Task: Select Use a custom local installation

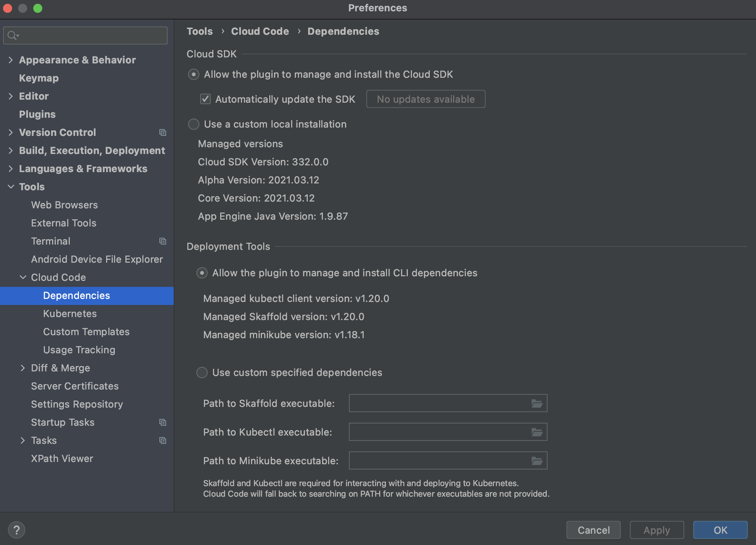Action: point(194,124)
